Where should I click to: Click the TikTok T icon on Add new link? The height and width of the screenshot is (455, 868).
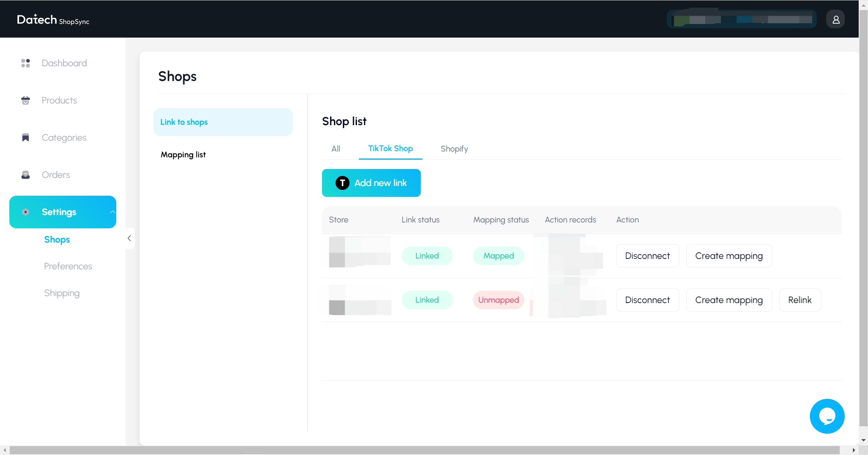click(341, 183)
